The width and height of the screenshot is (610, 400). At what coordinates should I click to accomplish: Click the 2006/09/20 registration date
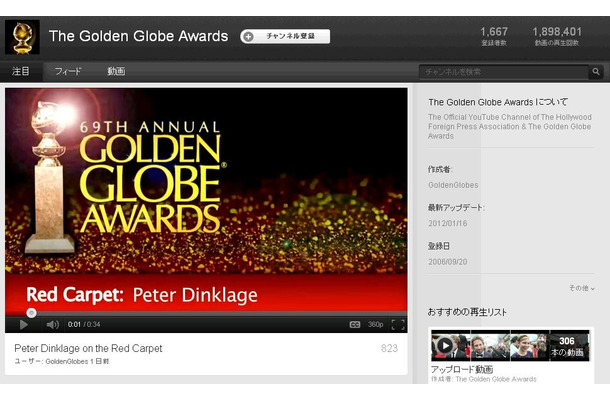point(448,262)
